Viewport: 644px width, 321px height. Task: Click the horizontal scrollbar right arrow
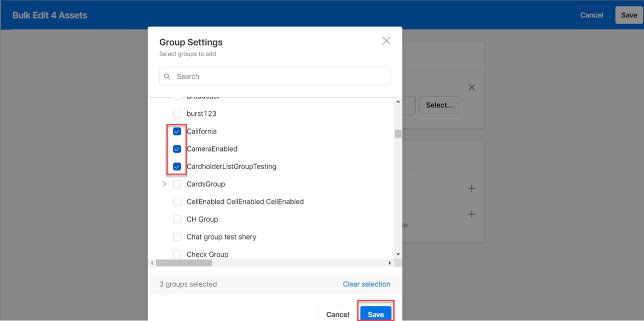(x=390, y=263)
